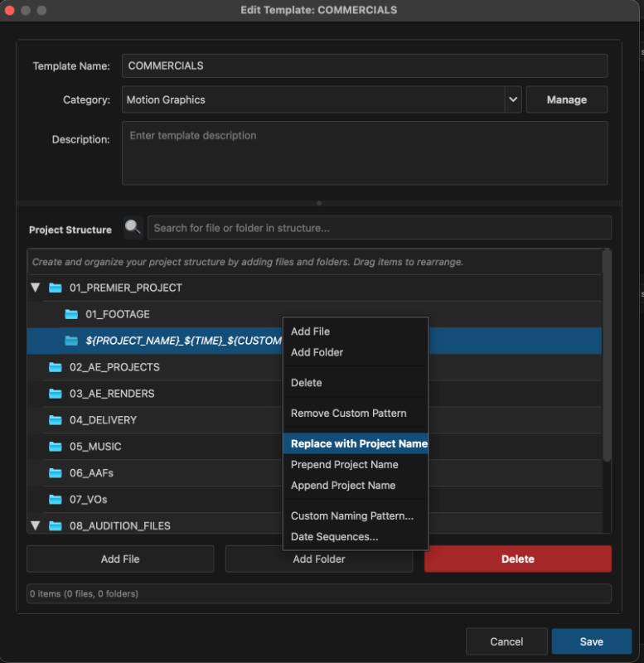This screenshot has height=663, width=644.
Task: Select the 01_FOOTAGE tree row
Action: [x=315, y=314]
